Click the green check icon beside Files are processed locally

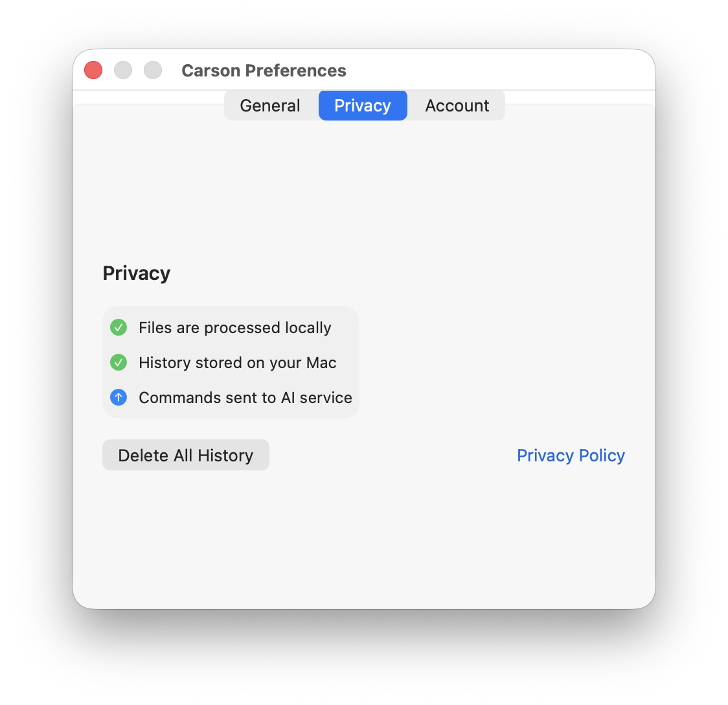tap(119, 327)
